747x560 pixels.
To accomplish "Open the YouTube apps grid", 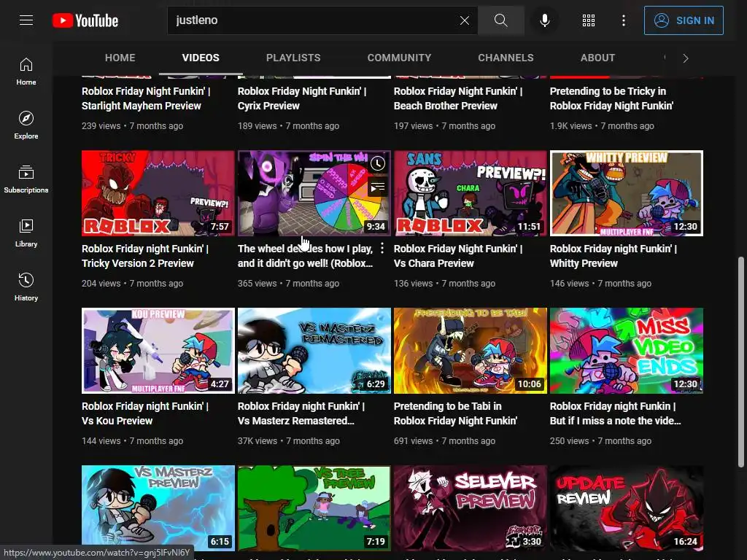I will tap(589, 20).
